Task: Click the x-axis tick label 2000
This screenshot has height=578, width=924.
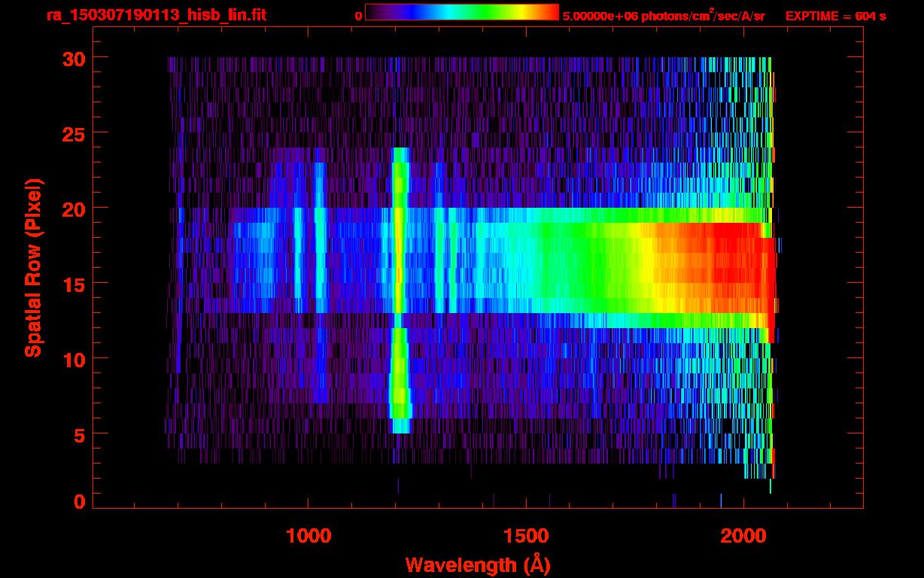Action: (743, 537)
